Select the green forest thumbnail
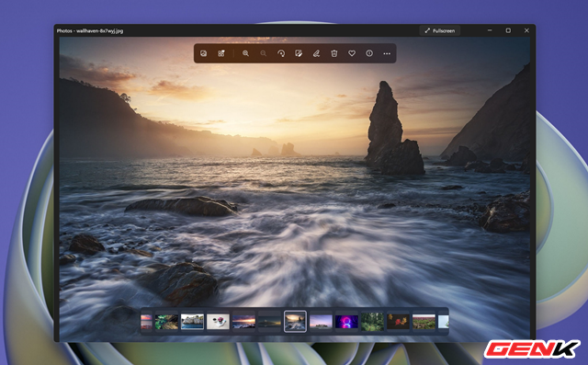The width and height of the screenshot is (588, 365). pyautogui.click(x=372, y=322)
